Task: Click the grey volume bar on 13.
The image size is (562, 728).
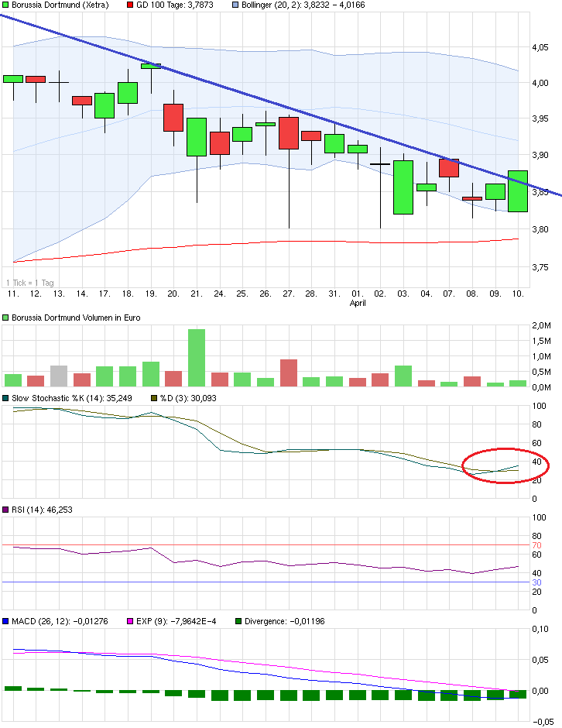Action: 59,376
